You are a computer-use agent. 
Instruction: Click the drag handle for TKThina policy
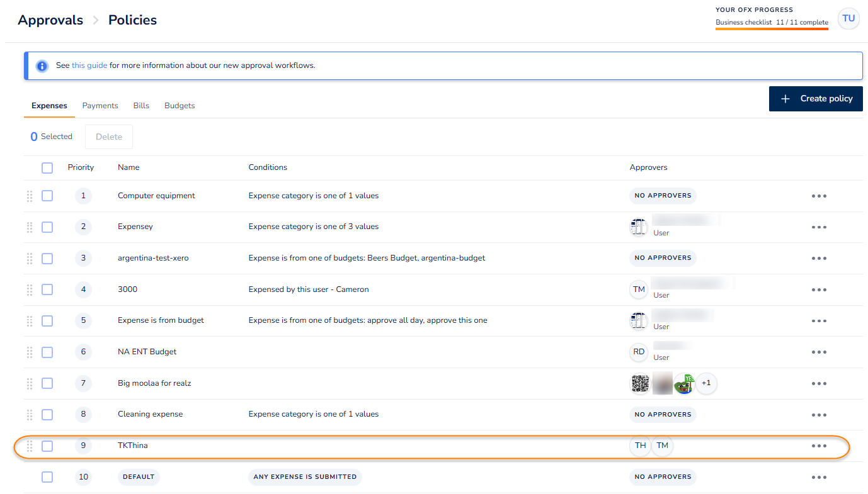pos(30,446)
